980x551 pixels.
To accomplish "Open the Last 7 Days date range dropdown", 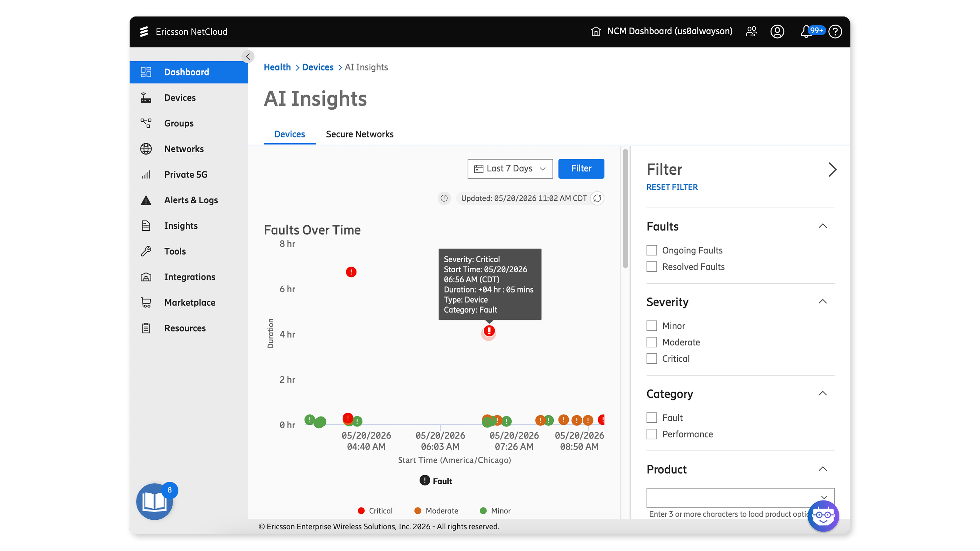I will tap(510, 168).
